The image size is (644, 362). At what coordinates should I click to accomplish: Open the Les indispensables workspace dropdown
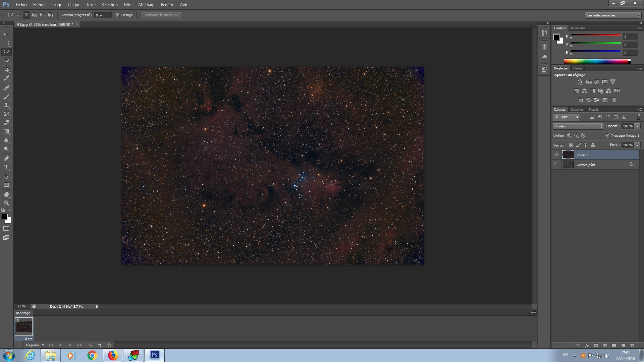coord(613,15)
